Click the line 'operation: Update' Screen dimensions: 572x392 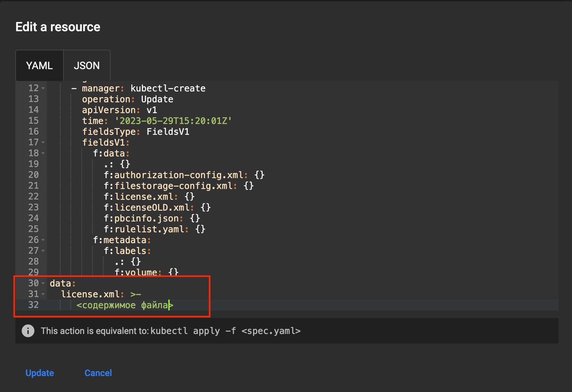[128, 99]
